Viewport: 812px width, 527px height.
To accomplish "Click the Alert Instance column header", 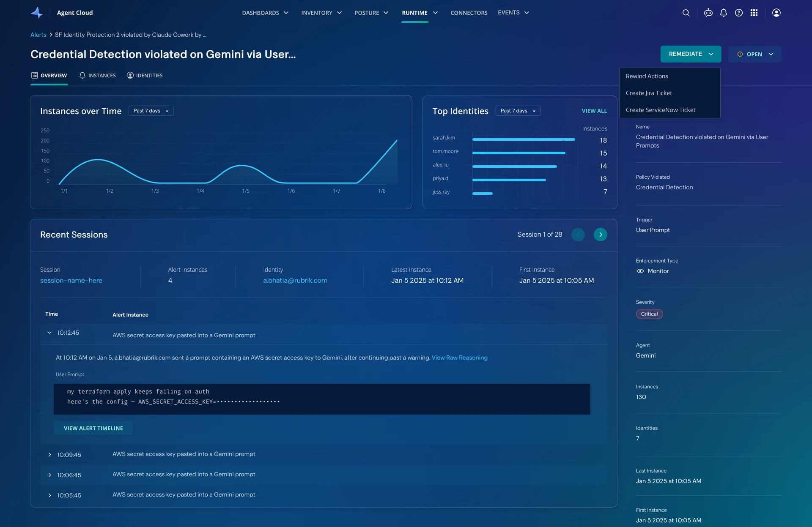I will tap(130, 315).
